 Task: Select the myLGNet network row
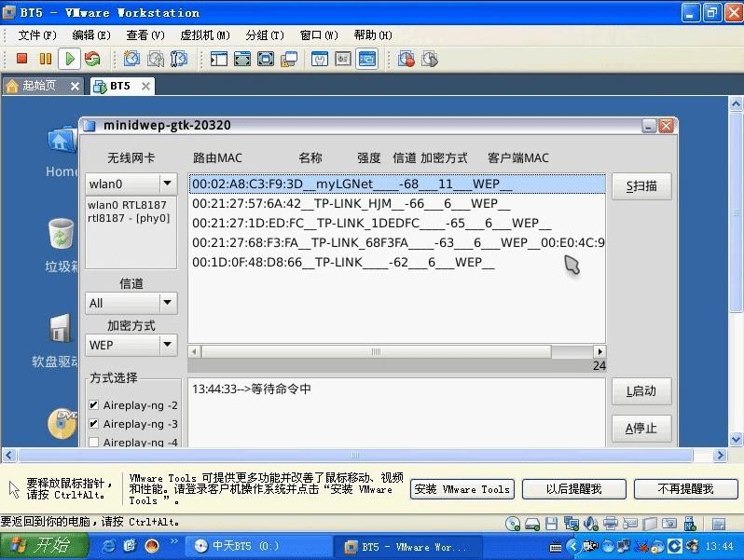click(397, 184)
